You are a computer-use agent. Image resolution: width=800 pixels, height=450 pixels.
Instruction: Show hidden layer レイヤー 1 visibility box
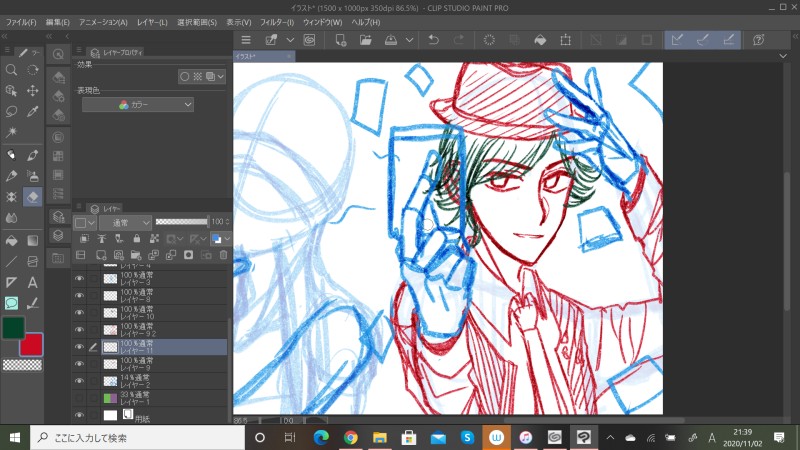coord(79,398)
